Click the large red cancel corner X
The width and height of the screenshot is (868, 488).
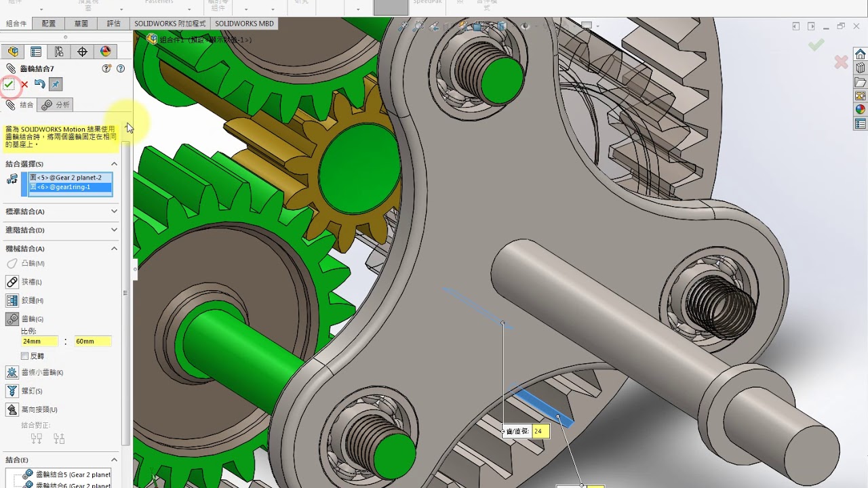point(841,62)
